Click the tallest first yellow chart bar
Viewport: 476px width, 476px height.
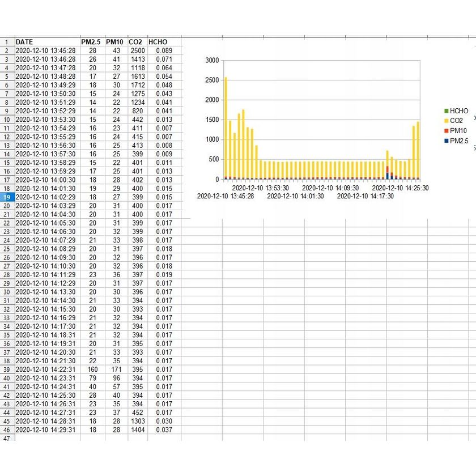(226, 127)
